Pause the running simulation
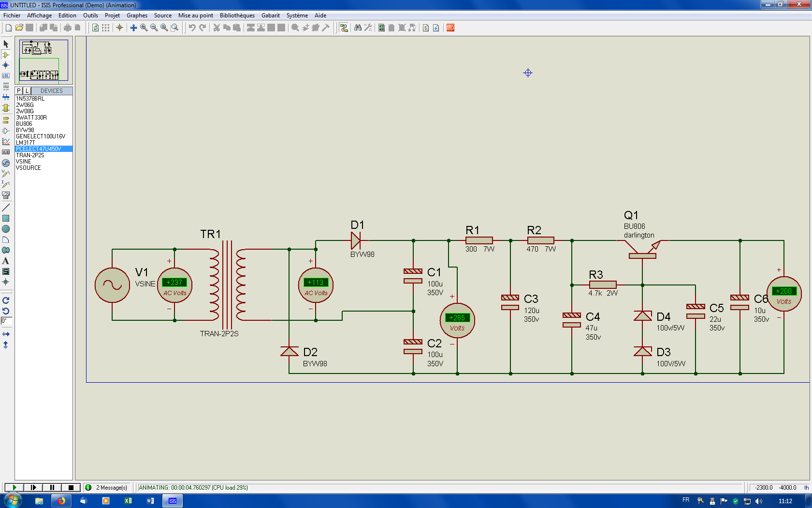This screenshot has width=812, height=508. pyautogui.click(x=52, y=488)
